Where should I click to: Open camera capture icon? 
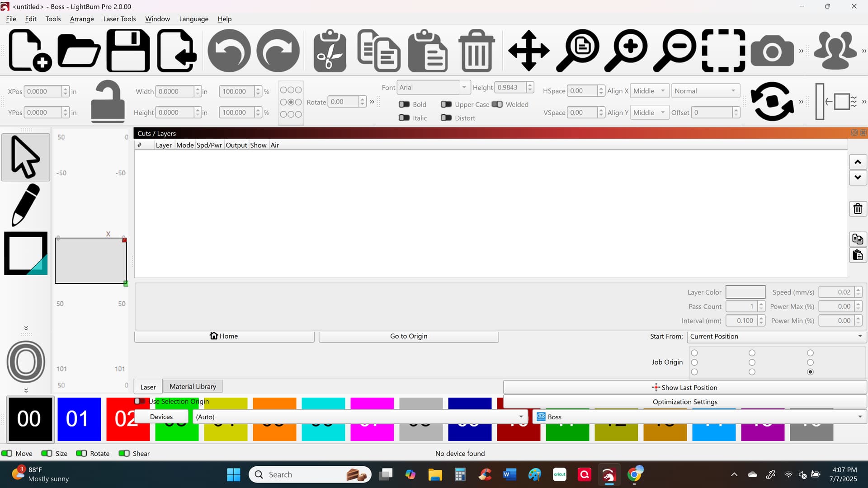[772, 51]
